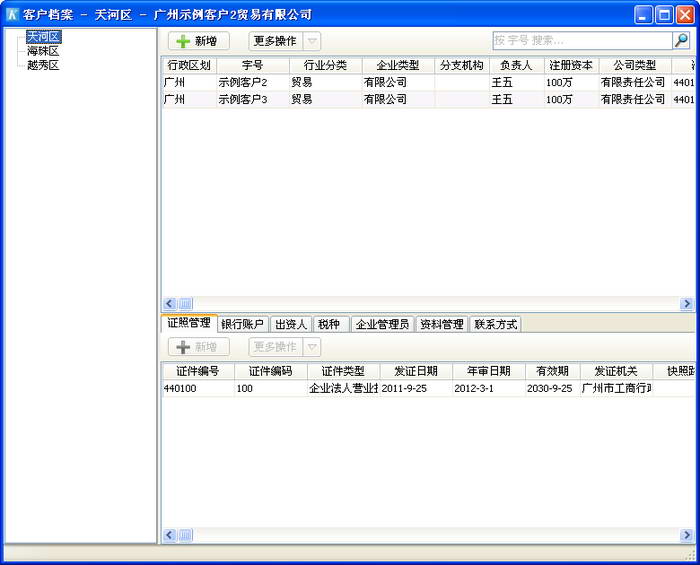Click the app icon in title bar

(12, 14)
